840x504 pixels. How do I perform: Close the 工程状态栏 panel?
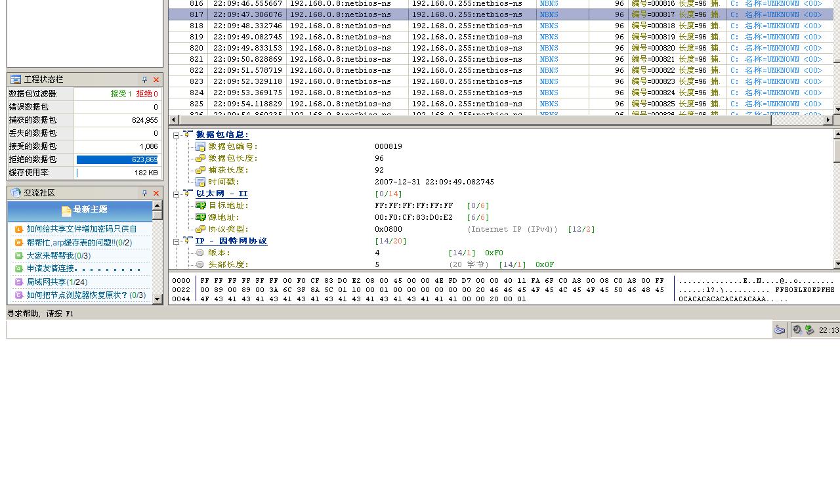click(156, 79)
